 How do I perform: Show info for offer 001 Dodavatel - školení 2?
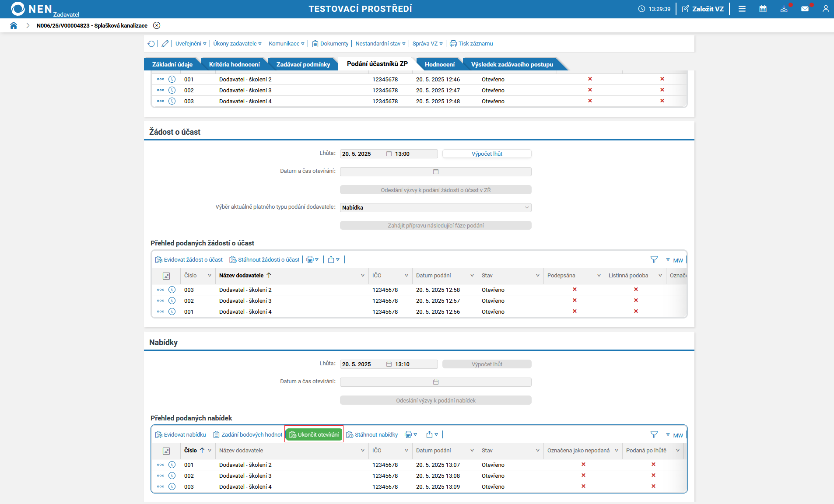tap(172, 465)
